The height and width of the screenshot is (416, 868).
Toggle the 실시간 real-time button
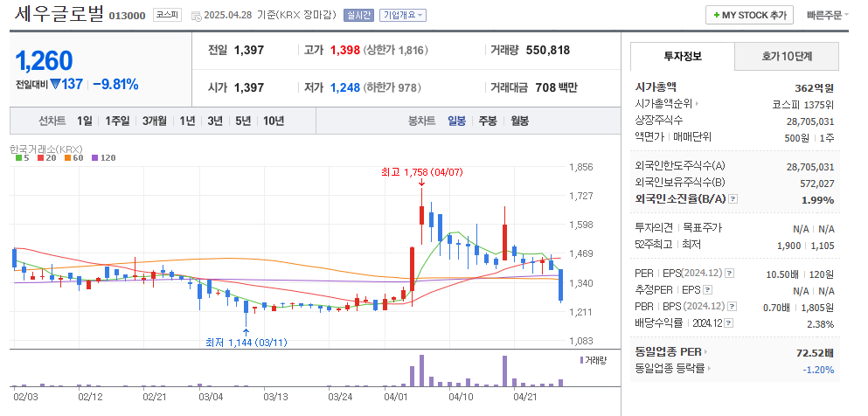pyautogui.click(x=358, y=16)
